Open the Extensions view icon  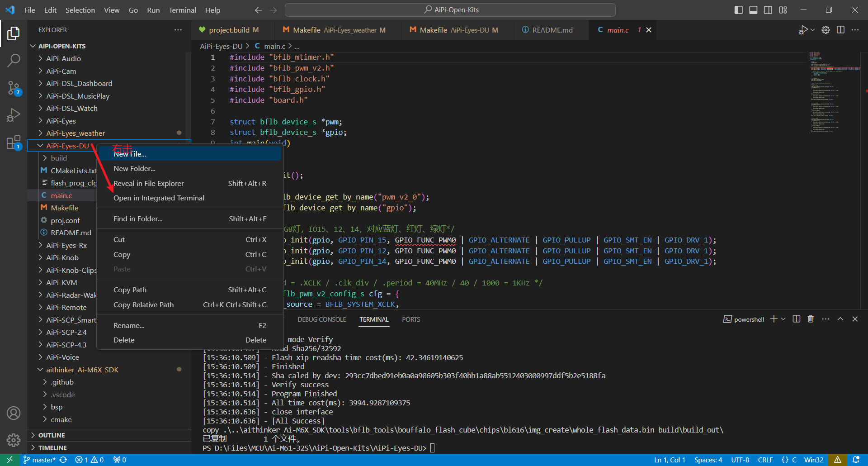click(x=14, y=143)
